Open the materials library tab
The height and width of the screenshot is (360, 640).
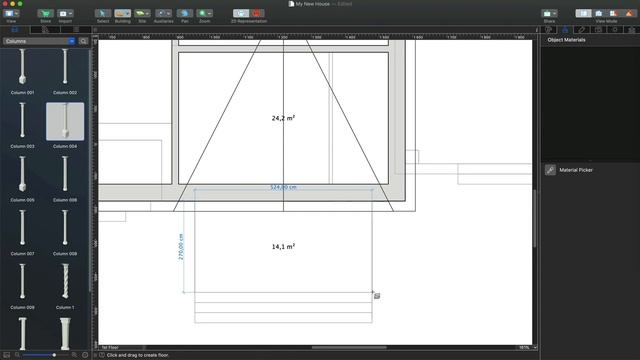click(45, 29)
